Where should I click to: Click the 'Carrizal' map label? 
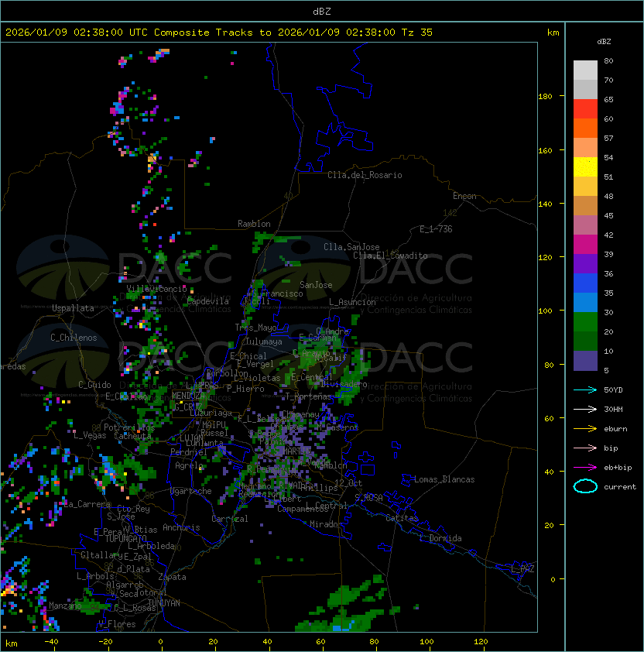pos(229,519)
